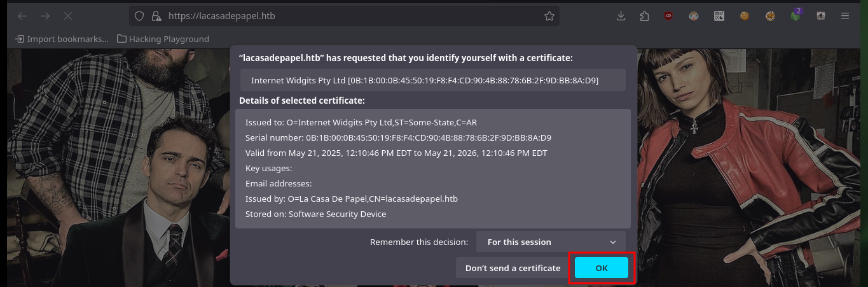The image size is (868, 287).
Task: Bookmark this page with the star
Action: 549,16
